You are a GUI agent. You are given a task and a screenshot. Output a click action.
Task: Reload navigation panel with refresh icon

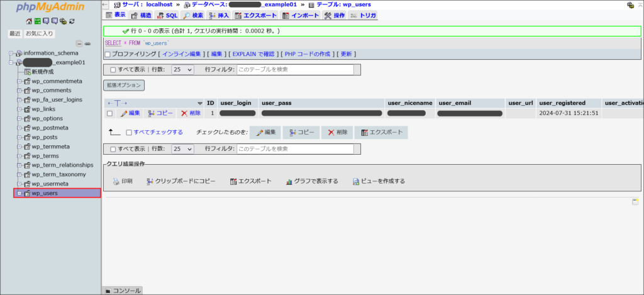point(72,21)
